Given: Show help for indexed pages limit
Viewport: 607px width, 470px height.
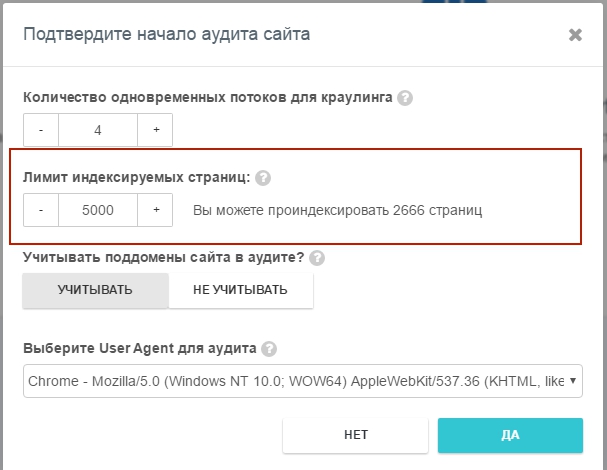Looking at the screenshot, I should (x=263, y=178).
